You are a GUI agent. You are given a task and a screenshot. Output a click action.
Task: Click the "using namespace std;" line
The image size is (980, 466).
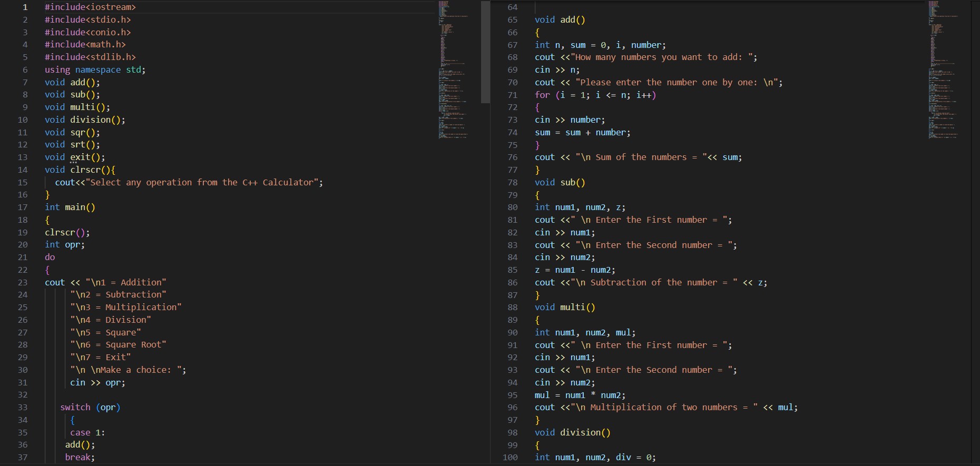pyautogui.click(x=95, y=70)
